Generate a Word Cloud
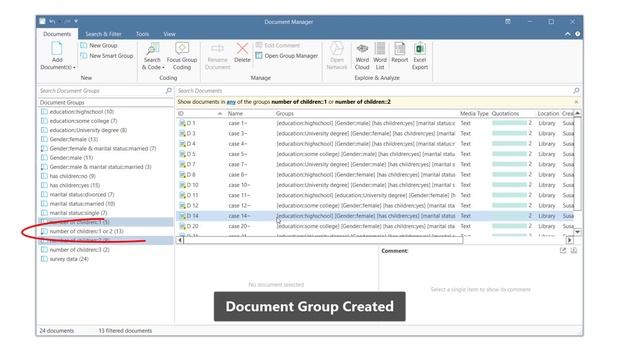The width and height of the screenshot is (640, 360). point(362,56)
